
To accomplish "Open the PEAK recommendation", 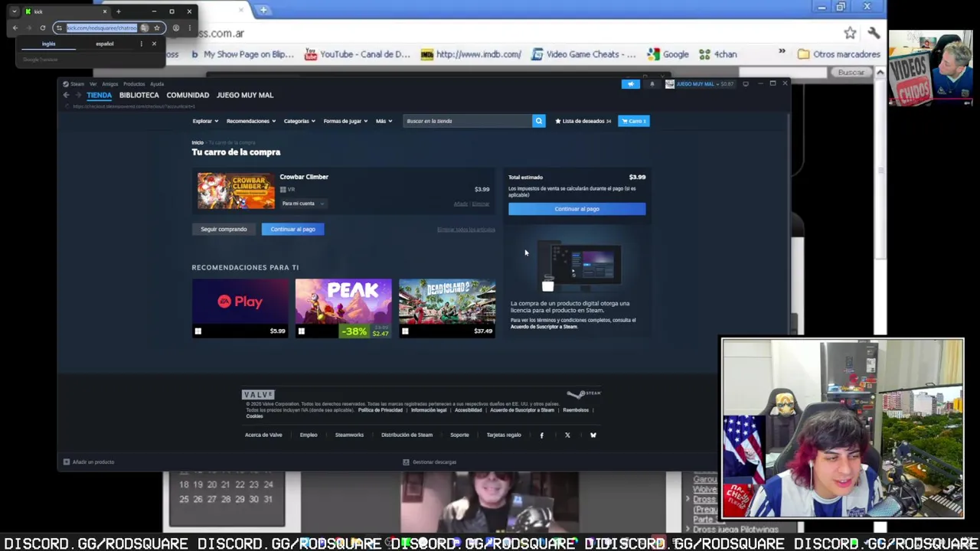I will point(344,308).
